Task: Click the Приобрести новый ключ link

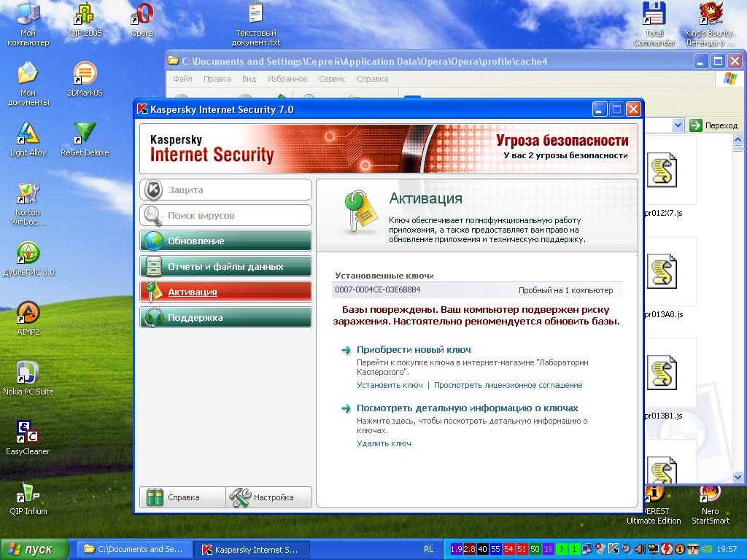Action: [x=413, y=350]
